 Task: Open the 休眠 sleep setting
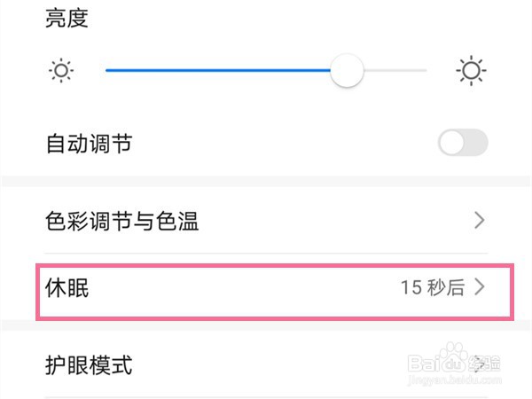[x=68, y=287]
